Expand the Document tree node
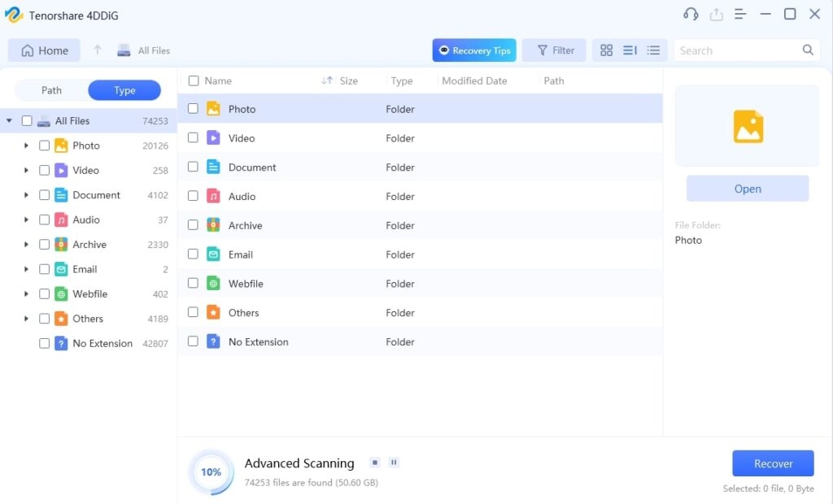The image size is (833, 504). [26, 195]
